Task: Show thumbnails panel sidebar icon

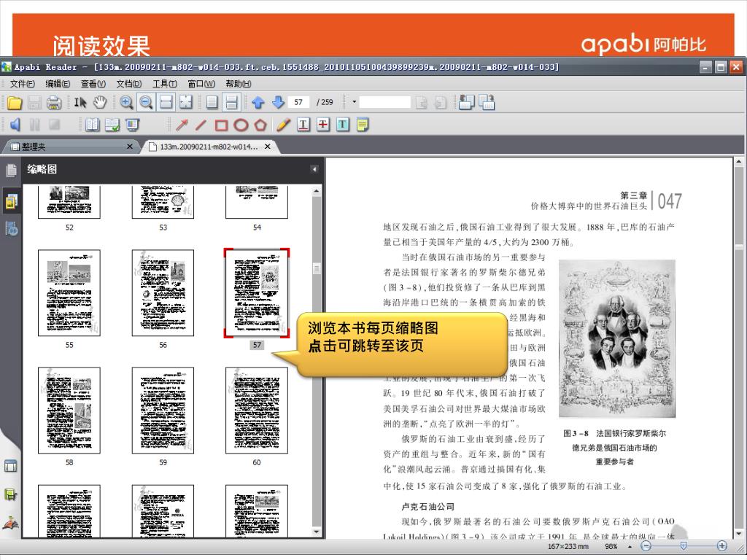Action: [x=11, y=201]
